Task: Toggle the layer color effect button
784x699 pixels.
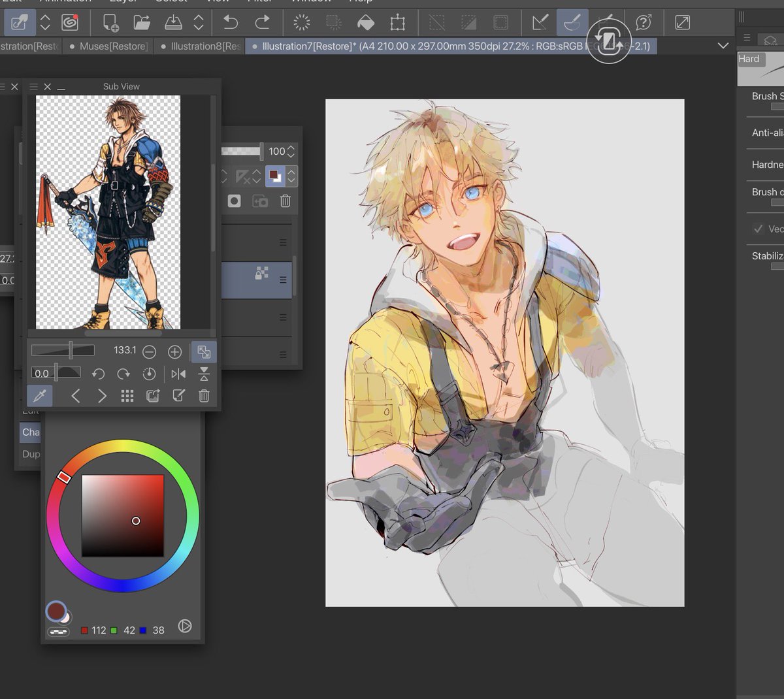Action: point(276,176)
